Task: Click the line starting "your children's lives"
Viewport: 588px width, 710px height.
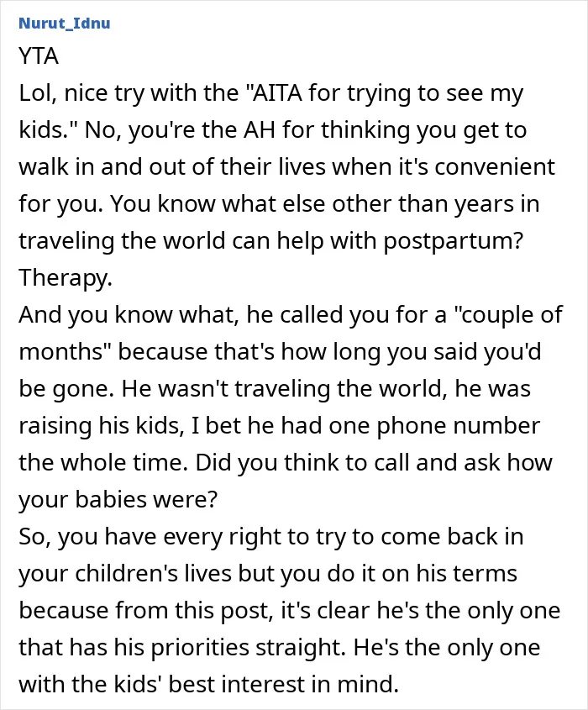Action: (x=267, y=574)
